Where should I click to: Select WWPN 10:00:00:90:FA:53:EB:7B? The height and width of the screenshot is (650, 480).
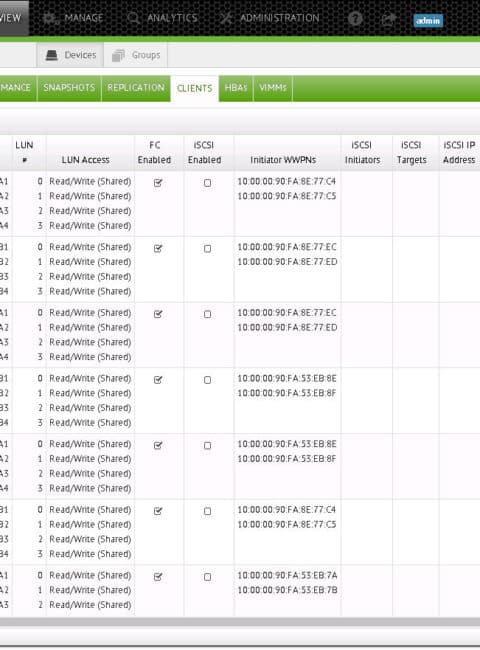pyautogui.click(x=287, y=590)
